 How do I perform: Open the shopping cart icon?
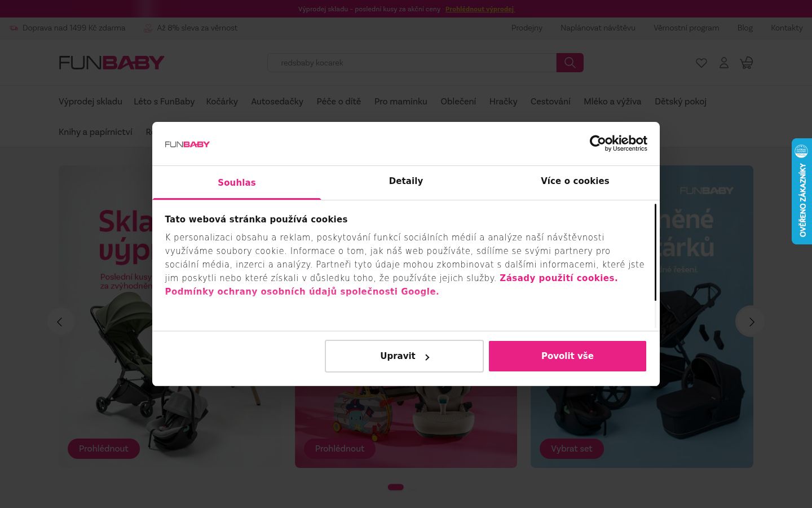(747, 63)
